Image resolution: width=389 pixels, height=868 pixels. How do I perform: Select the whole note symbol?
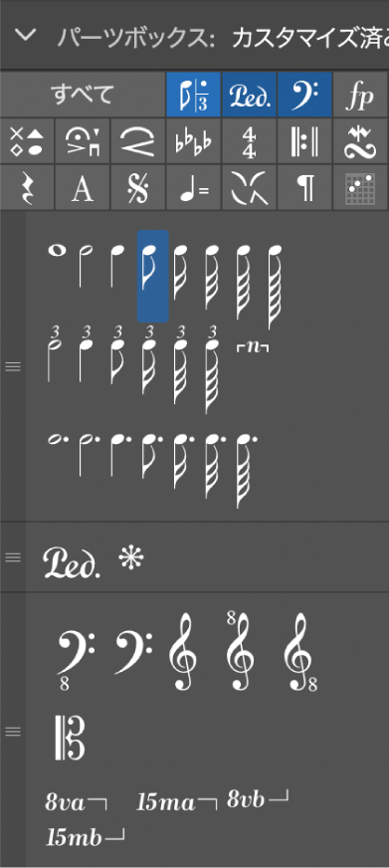click(57, 251)
